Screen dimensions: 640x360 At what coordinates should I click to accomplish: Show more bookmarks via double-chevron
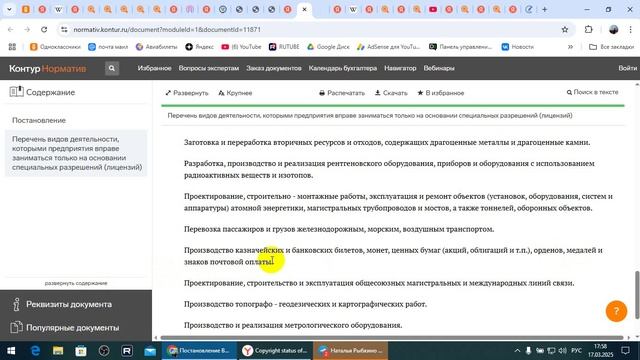pyautogui.click(x=570, y=47)
